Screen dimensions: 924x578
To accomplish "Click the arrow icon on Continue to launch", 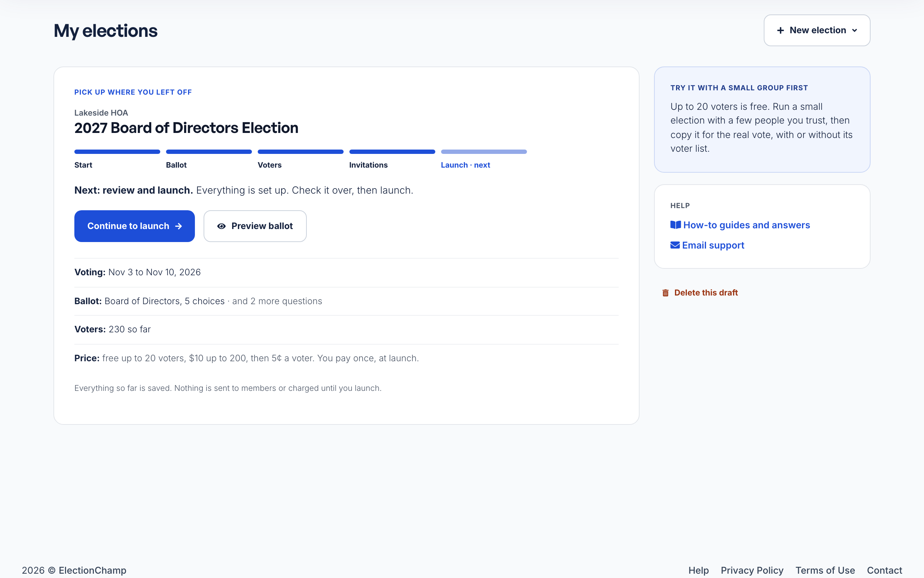I will click(x=178, y=226).
